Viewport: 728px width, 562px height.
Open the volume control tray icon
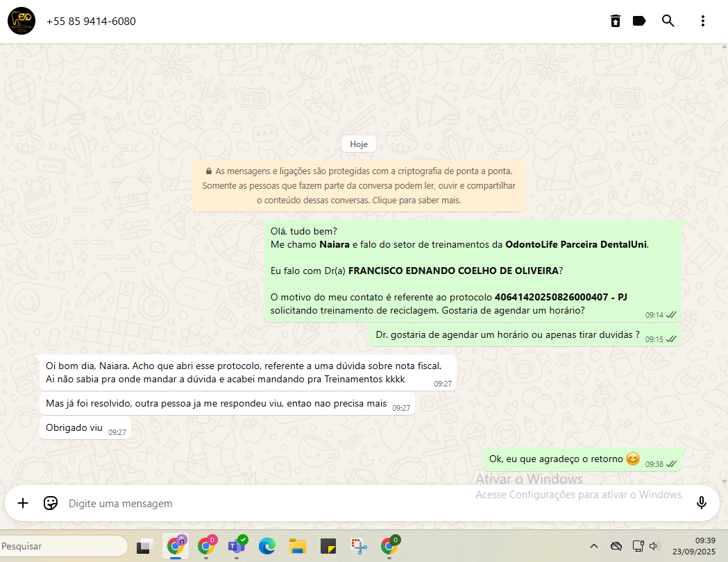pos(654,546)
